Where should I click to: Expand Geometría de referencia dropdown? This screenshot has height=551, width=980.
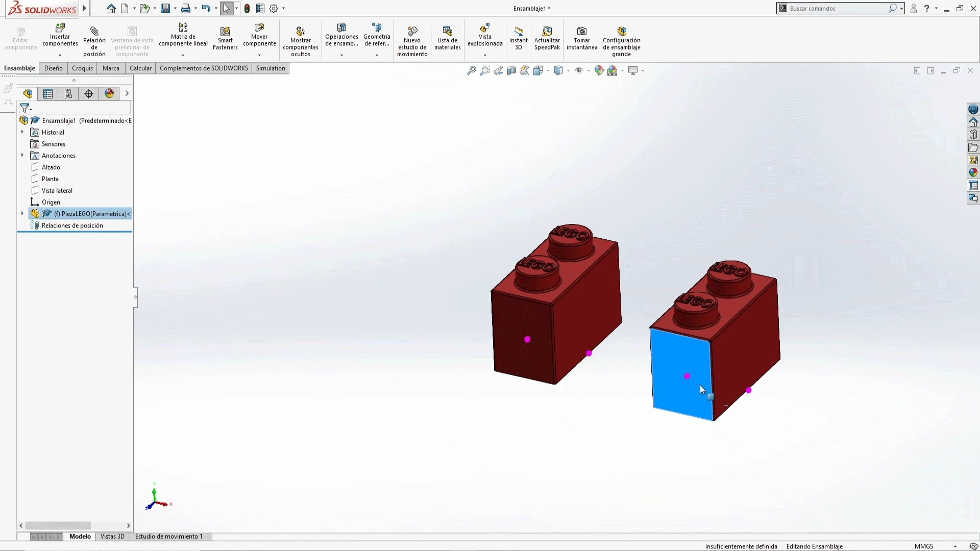pyautogui.click(x=377, y=55)
